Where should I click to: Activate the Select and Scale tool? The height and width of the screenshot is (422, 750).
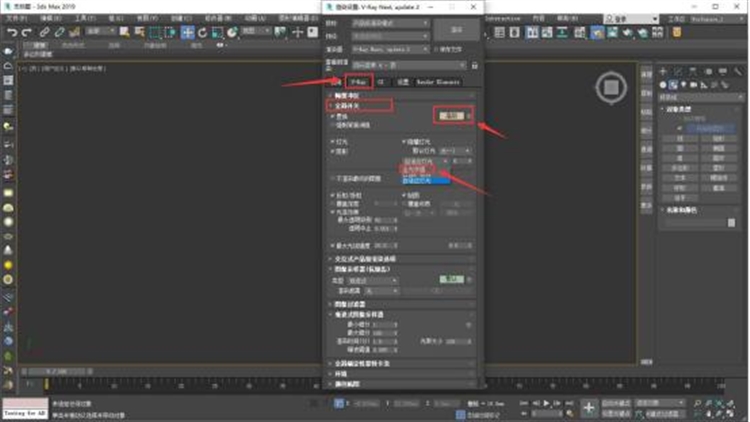pyautogui.click(x=218, y=33)
